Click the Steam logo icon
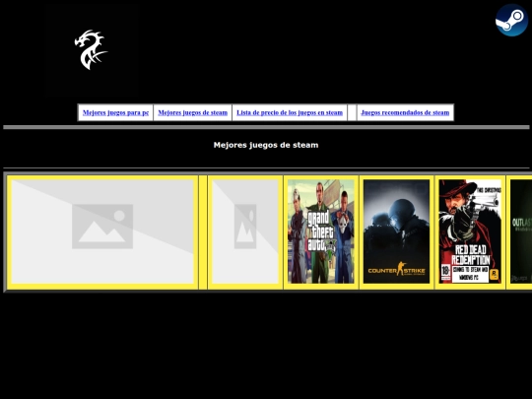This screenshot has height=399, width=532. tap(511, 20)
